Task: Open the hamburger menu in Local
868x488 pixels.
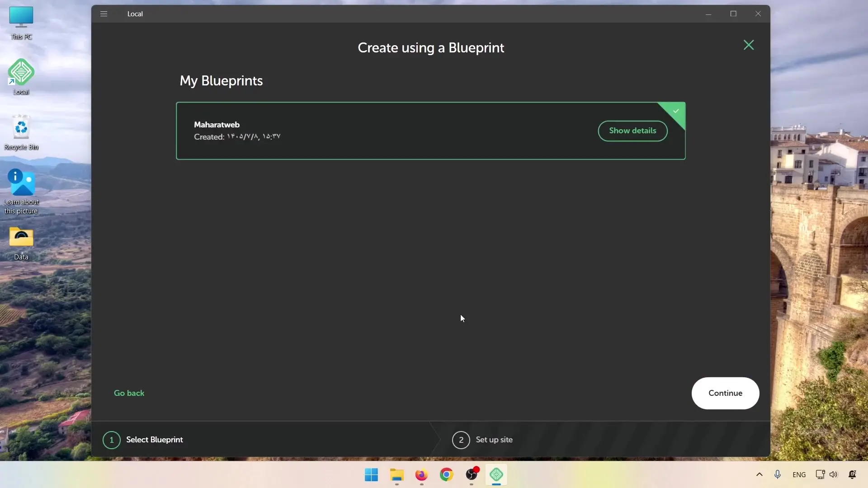Action: pos(104,14)
